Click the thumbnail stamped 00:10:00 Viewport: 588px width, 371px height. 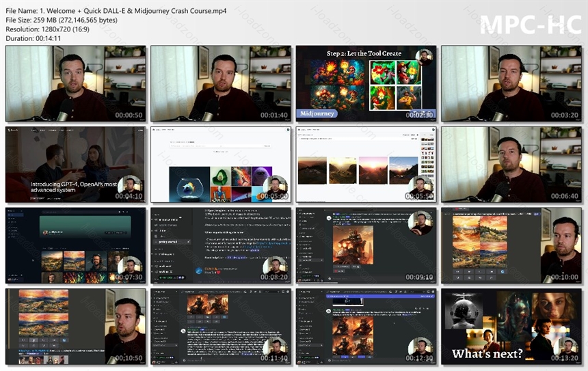click(511, 245)
